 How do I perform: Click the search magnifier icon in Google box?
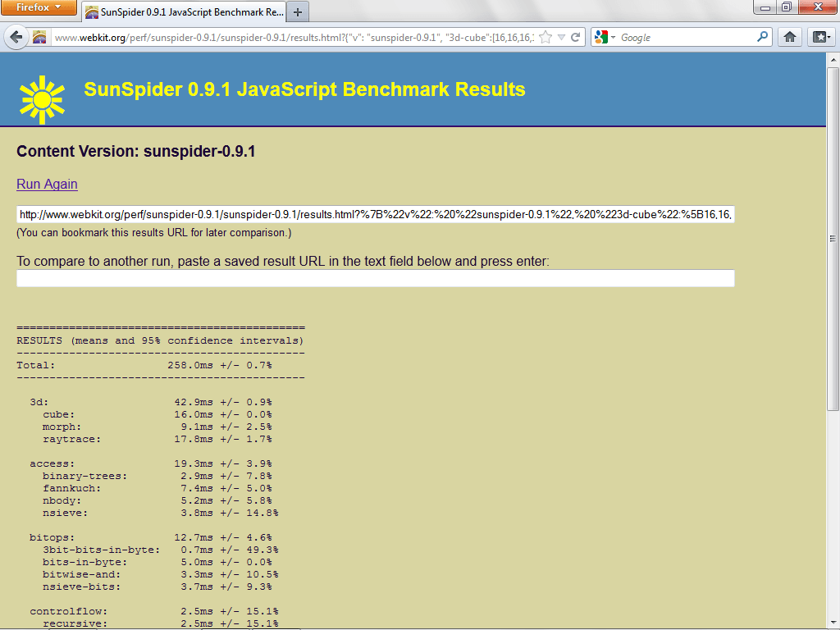pos(762,37)
